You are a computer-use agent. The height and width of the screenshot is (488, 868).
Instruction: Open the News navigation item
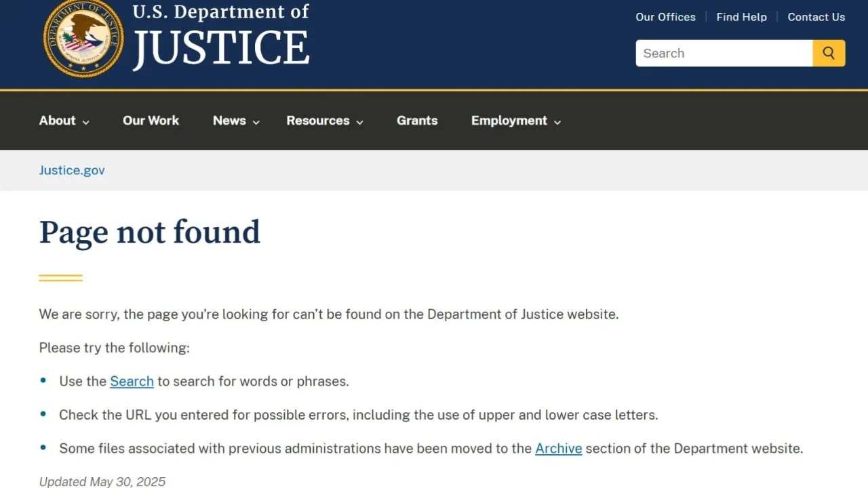[229, 121]
